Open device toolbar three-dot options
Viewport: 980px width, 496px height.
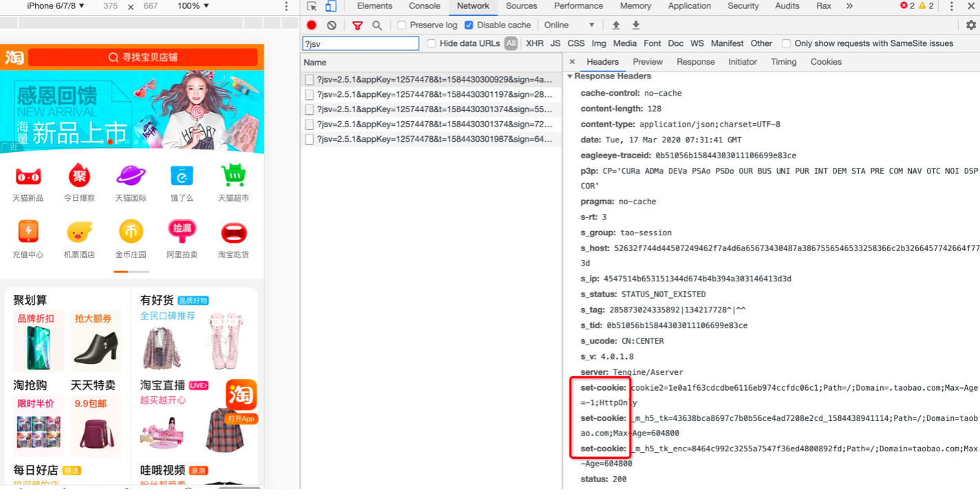pos(286,6)
